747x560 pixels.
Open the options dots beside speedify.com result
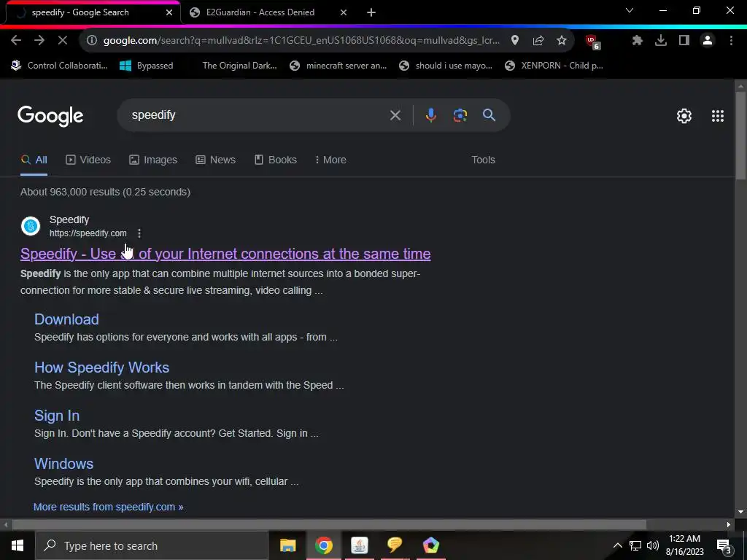139,233
